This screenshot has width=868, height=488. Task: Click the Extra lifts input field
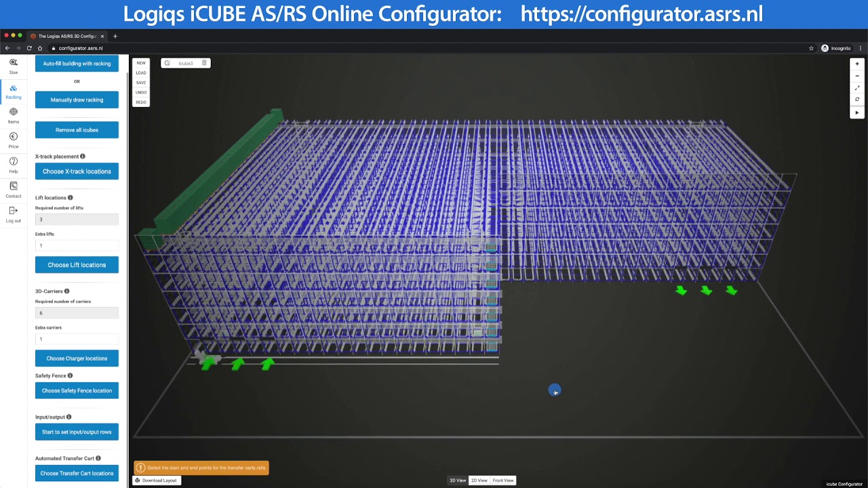pos(77,245)
